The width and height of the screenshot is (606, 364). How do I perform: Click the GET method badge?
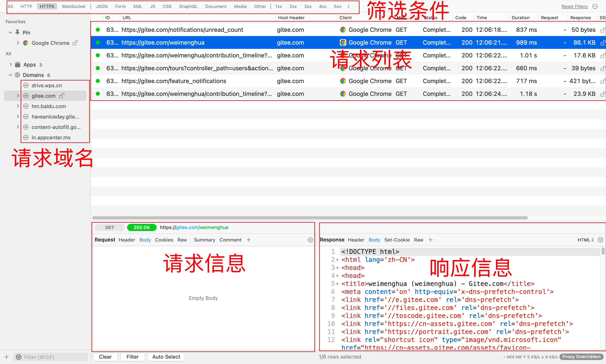[x=109, y=227]
